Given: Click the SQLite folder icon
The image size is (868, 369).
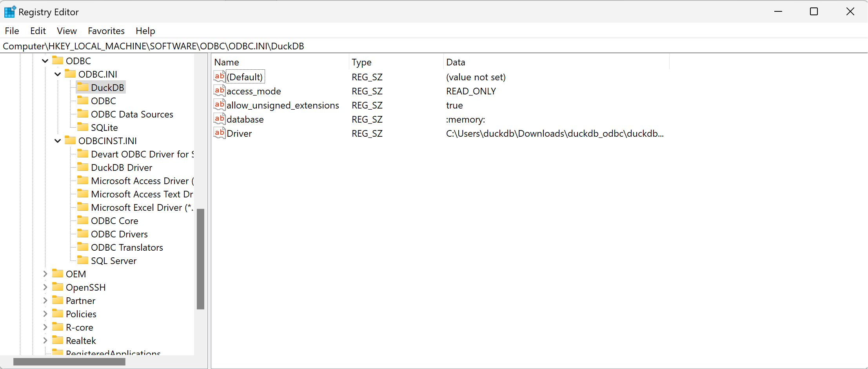Looking at the screenshot, I should [x=83, y=127].
